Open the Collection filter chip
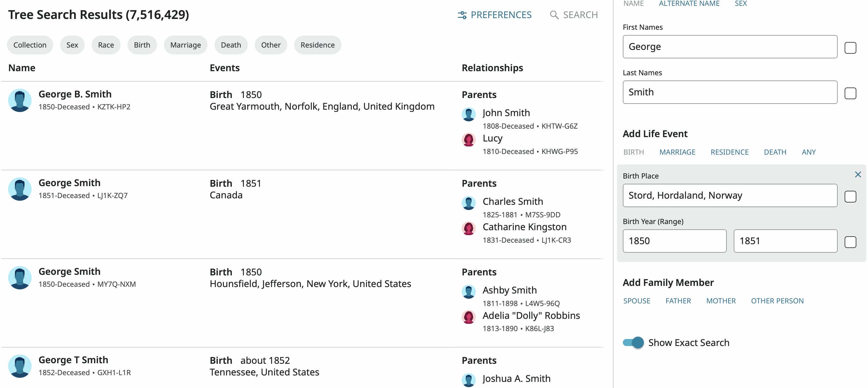 coord(30,45)
